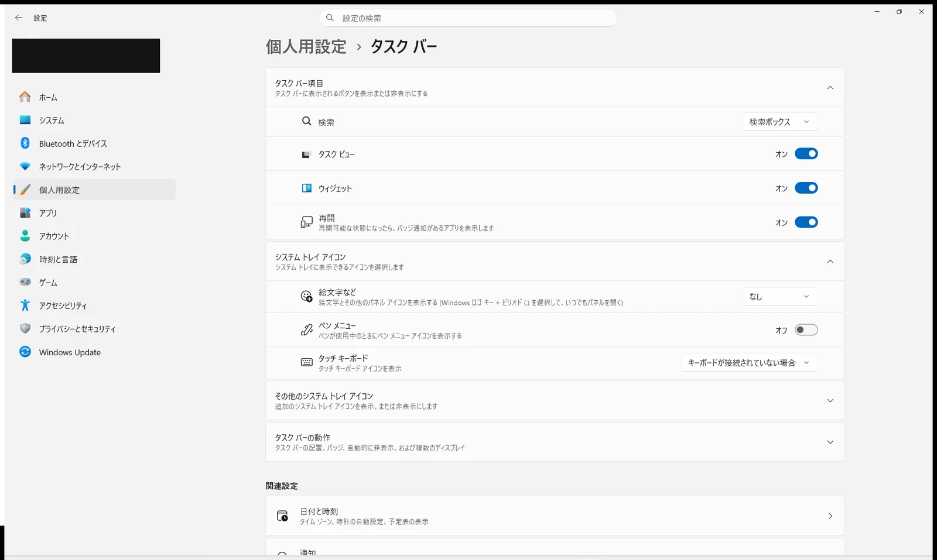The width and height of the screenshot is (937, 560).
Task: Click the タスク ビュー row icon
Action: 306,154
